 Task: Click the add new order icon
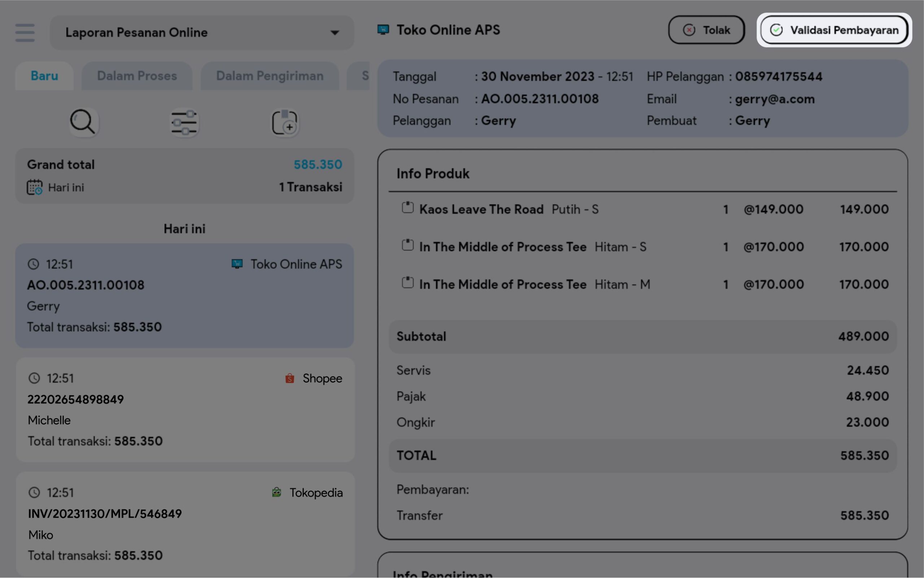284,122
